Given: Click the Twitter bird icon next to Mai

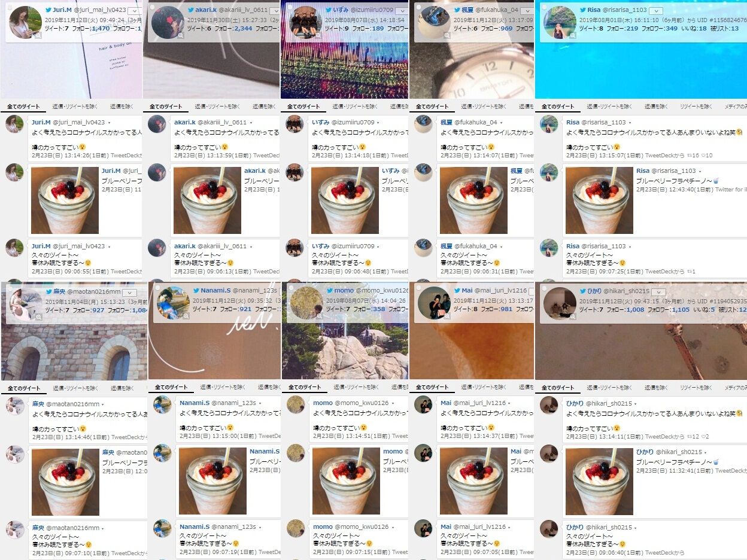Looking at the screenshot, I should [457, 291].
